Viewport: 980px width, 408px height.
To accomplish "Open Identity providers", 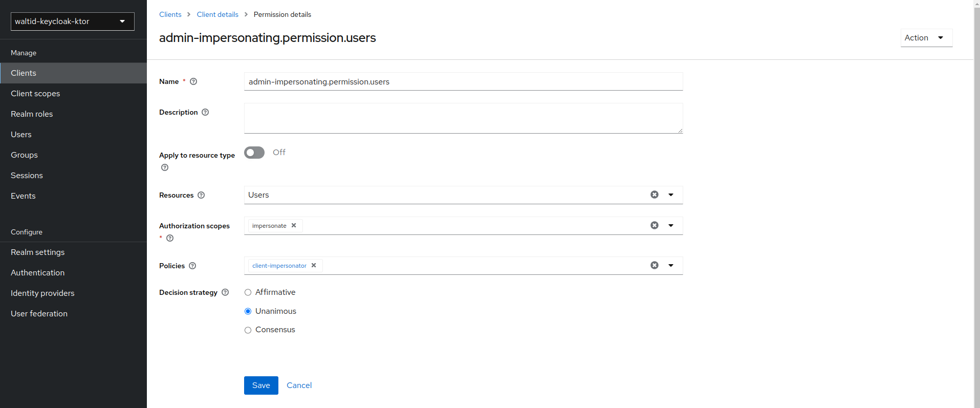I will pos(73,293).
